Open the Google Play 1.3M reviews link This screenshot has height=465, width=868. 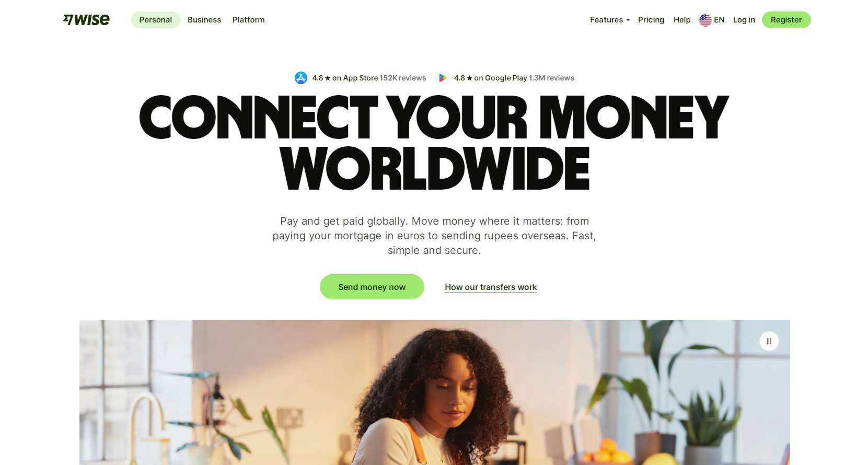pos(505,78)
